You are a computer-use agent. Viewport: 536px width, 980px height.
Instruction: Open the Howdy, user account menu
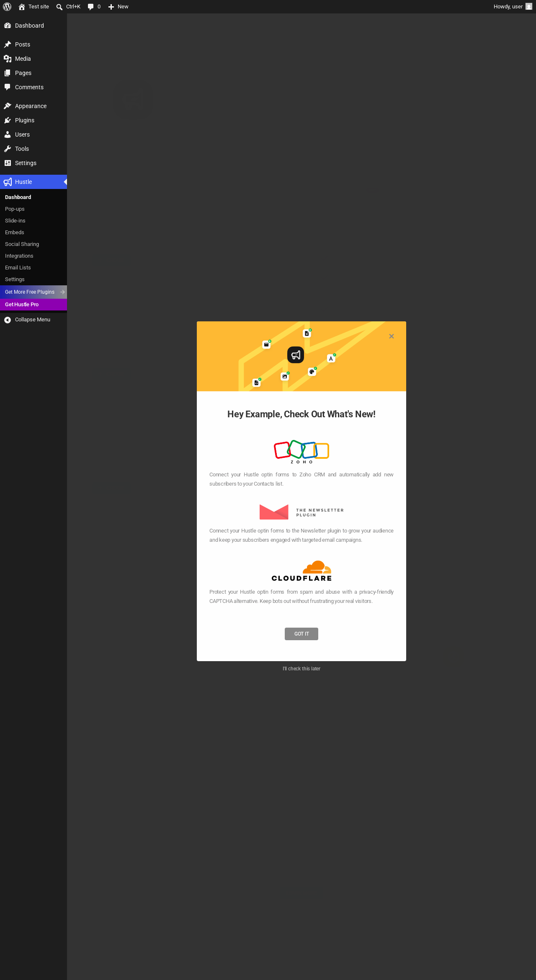513,7
